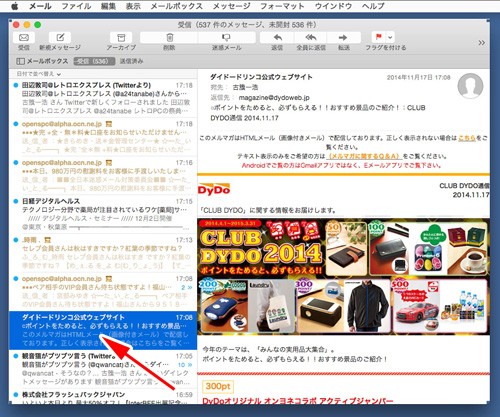Reply to the selected message

277,37
